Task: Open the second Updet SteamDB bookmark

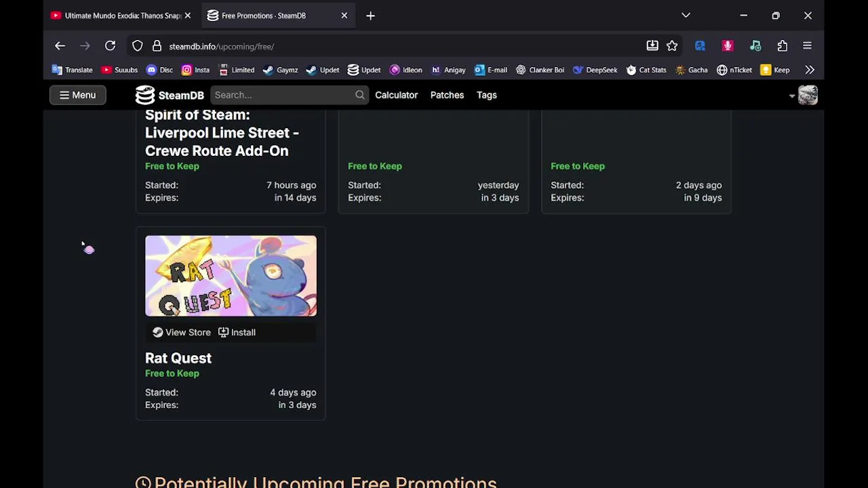Action: pyautogui.click(x=364, y=70)
